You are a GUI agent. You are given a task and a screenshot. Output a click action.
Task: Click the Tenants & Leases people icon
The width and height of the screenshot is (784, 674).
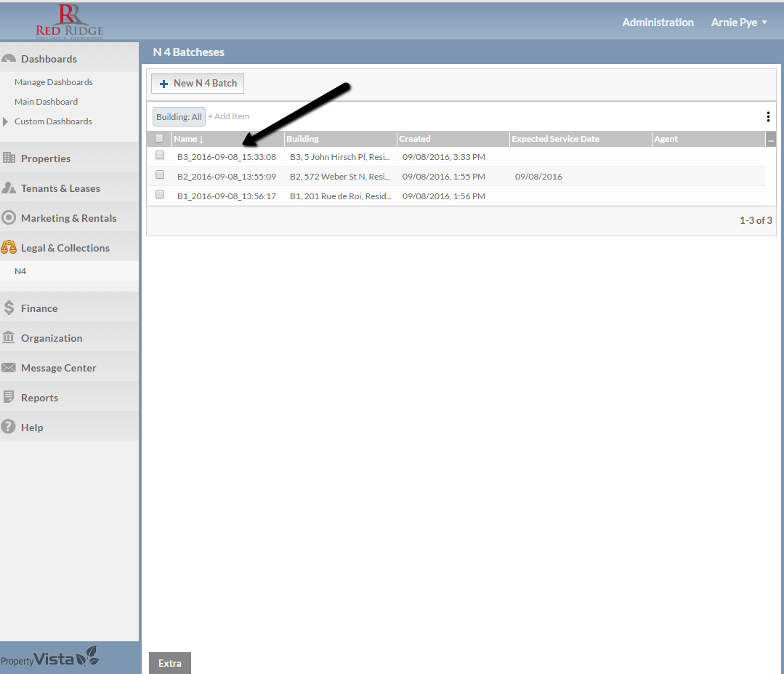coord(9,188)
